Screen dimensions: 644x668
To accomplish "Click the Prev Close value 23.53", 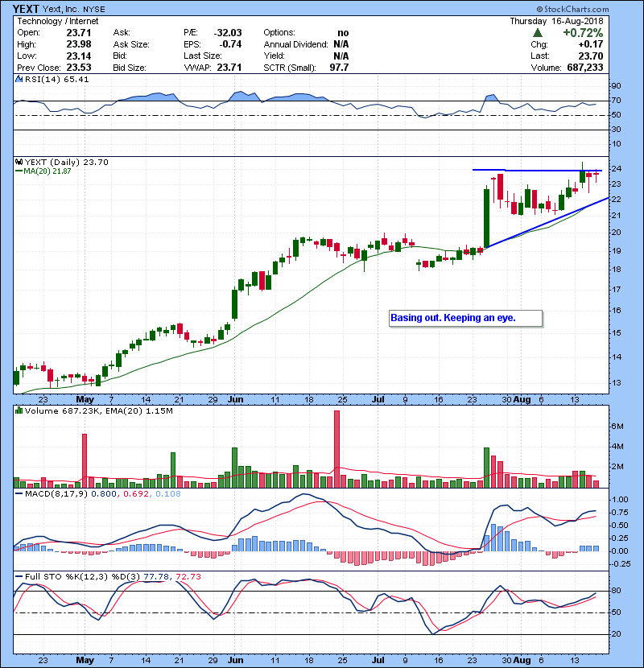I will point(79,68).
